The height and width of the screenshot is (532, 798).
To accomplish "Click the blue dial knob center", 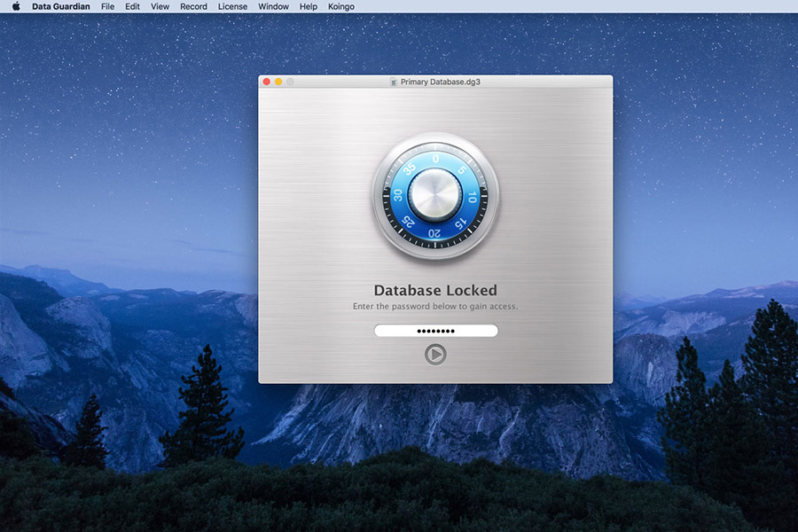I will pyautogui.click(x=434, y=193).
